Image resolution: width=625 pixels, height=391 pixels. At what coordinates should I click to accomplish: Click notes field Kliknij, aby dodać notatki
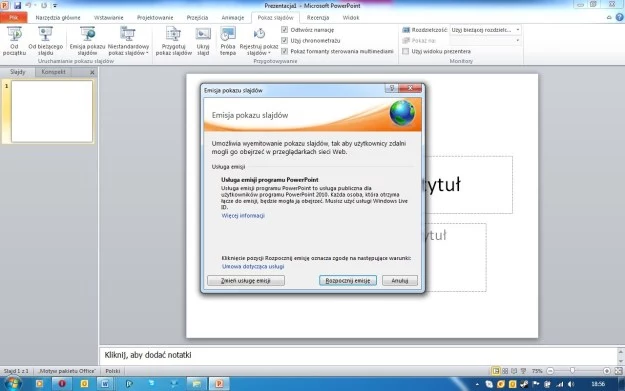click(x=358, y=355)
